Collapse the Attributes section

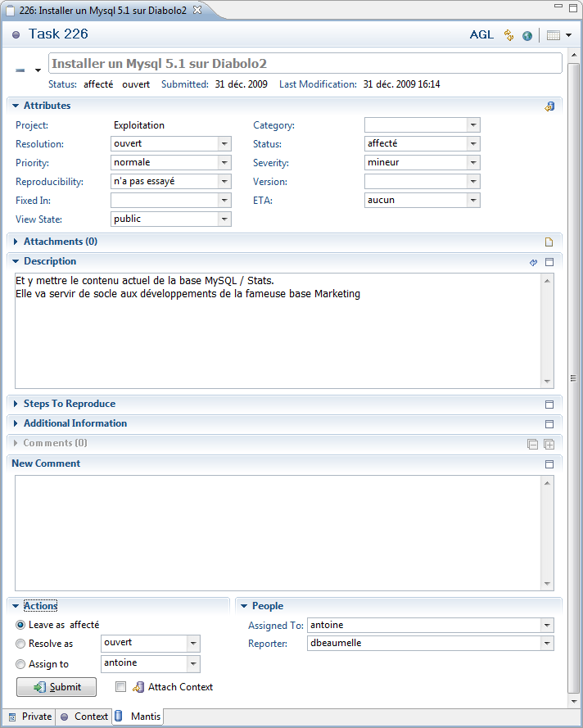click(16, 106)
